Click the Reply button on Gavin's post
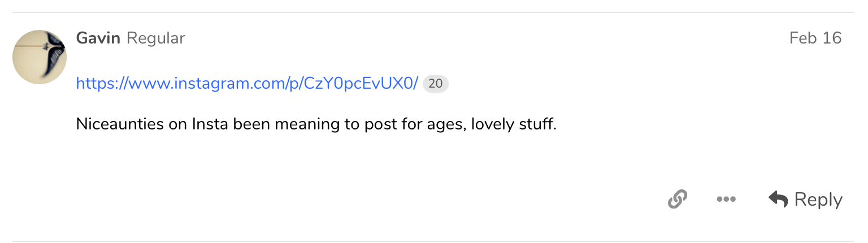868x243 pixels. [805, 199]
